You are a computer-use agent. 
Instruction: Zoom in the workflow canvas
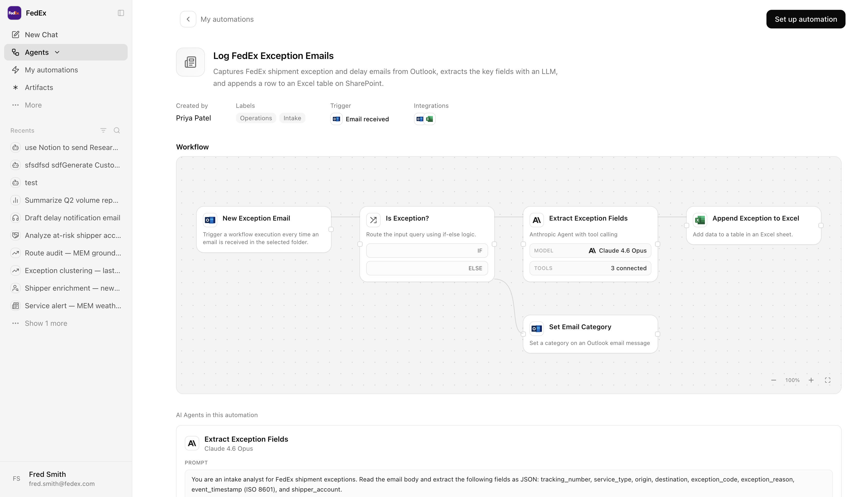[x=811, y=380]
